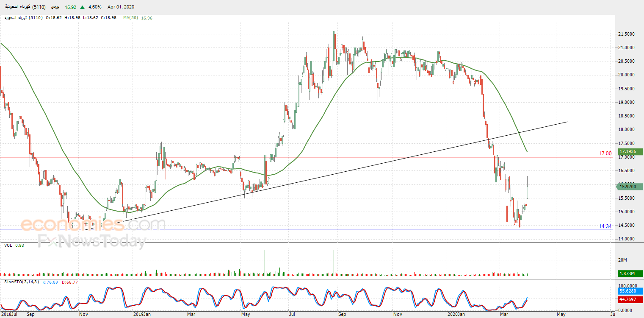Image resolution: width=644 pixels, height=318 pixels.
Task: Click the D:66.77 stochastic value
Action: click(70, 282)
